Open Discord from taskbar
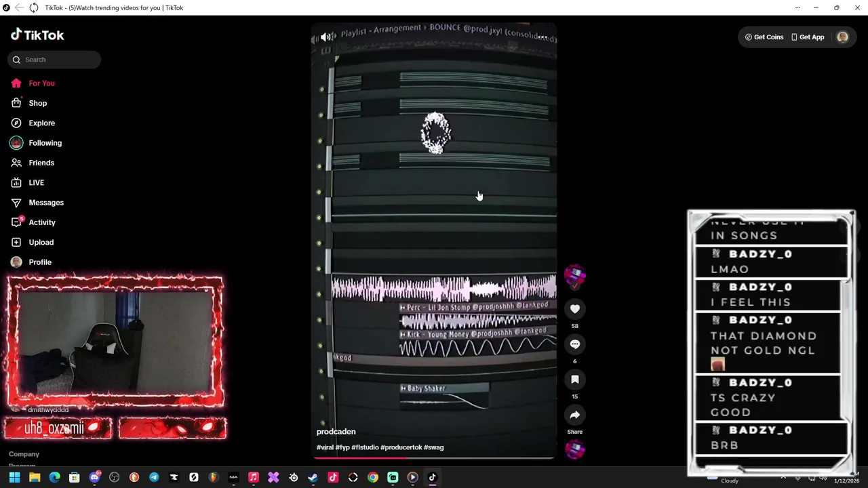Image resolution: width=868 pixels, height=488 pixels. (x=94, y=477)
